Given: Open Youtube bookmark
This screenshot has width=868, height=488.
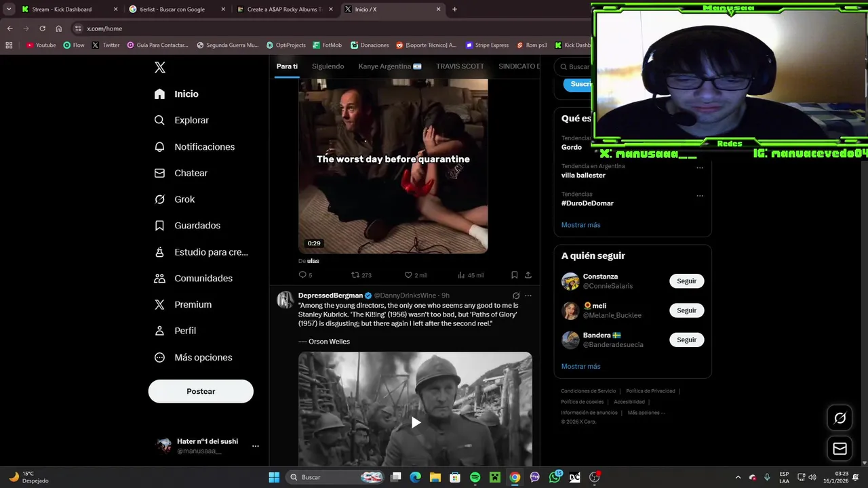Looking at the screenshot, I should click(41, 45).
